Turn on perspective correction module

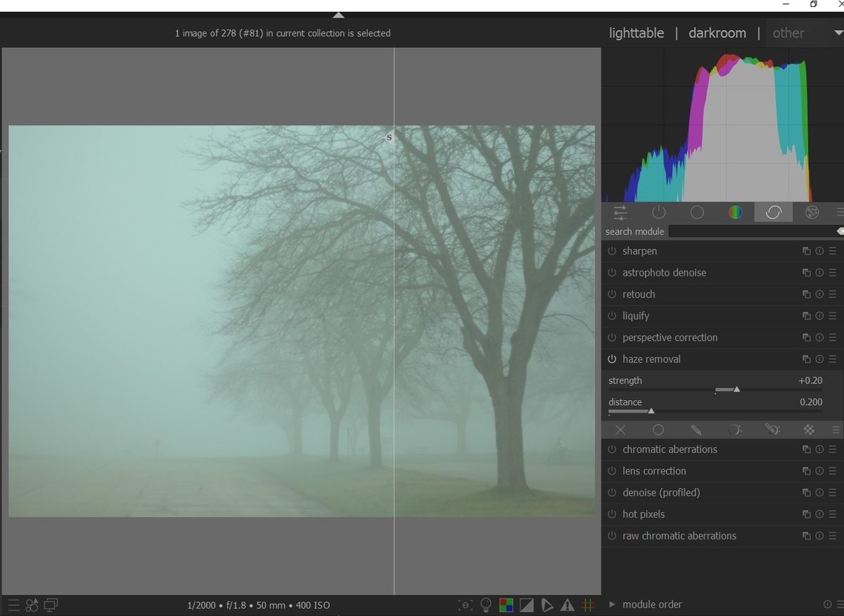612,338
